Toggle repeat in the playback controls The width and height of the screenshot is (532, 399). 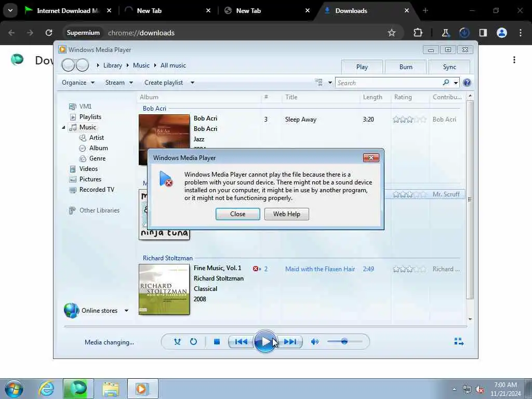(193, 342)
